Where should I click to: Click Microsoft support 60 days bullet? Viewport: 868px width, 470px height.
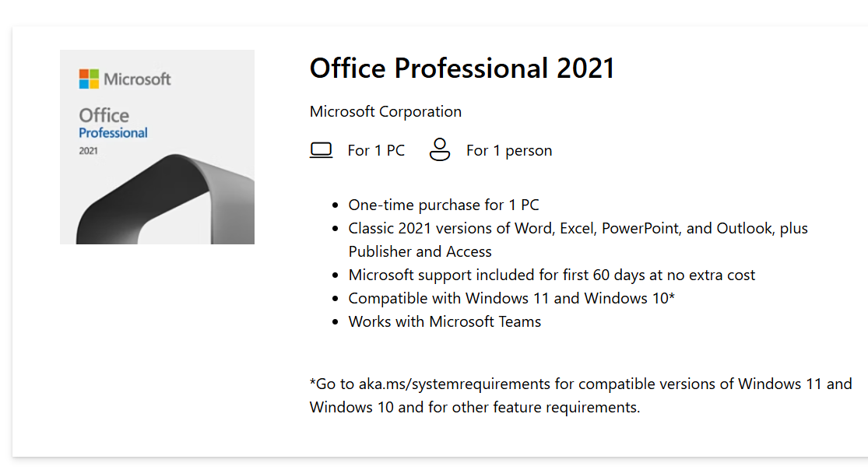click(x=551, y=275)
